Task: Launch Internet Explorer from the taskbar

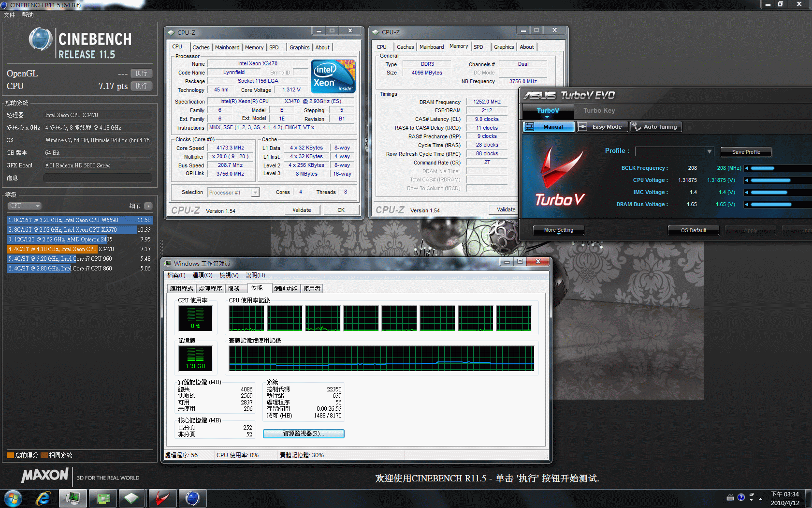Action: pos(43,498)
